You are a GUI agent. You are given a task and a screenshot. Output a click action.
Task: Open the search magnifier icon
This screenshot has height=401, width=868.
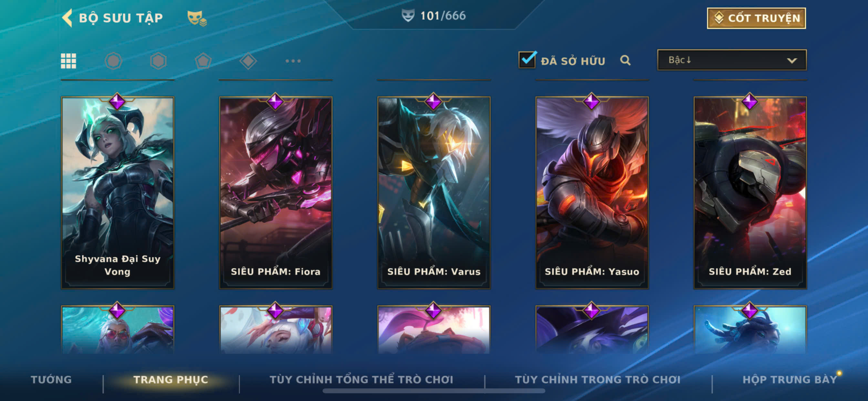625,60
